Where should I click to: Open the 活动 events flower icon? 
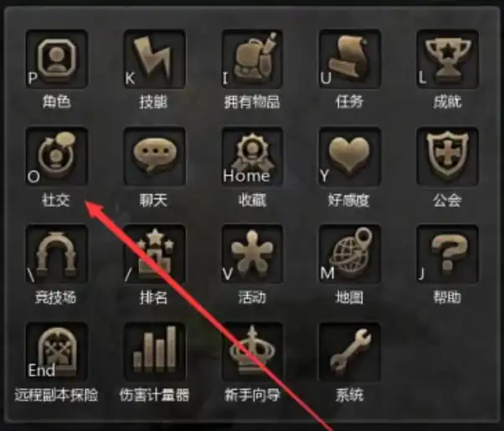(x=252, y=254)
